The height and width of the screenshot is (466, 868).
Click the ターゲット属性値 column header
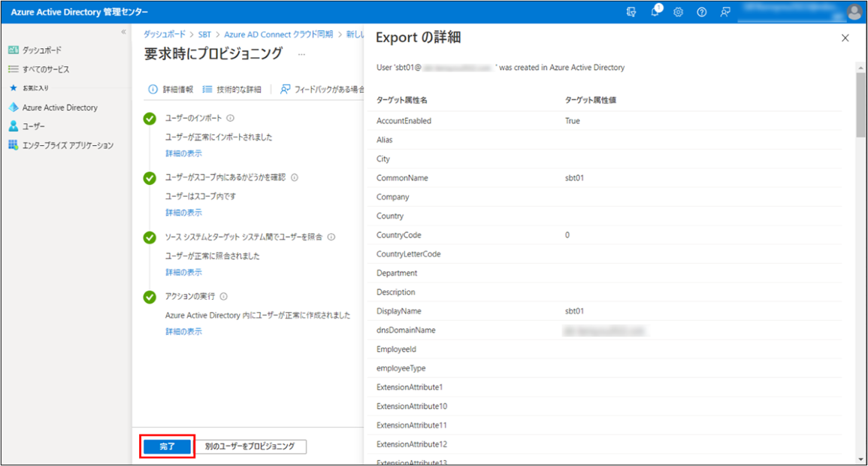point(591,100)
